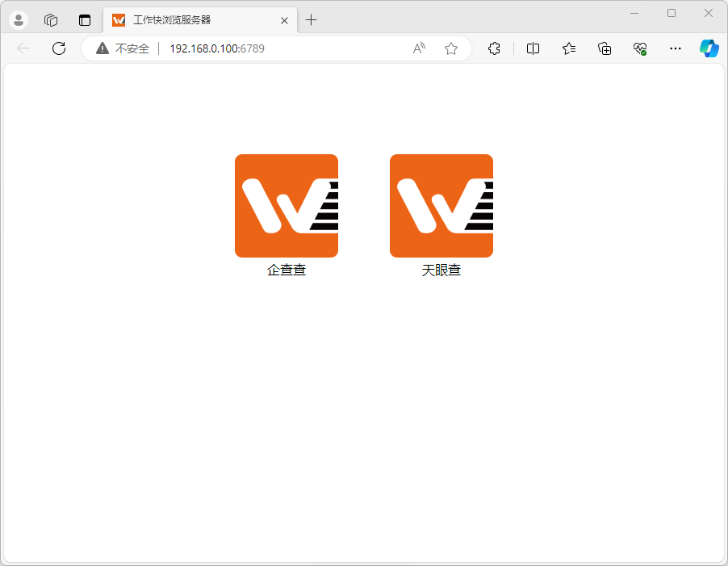Refresh the current page
728x566 pixels.
point(59,48)
